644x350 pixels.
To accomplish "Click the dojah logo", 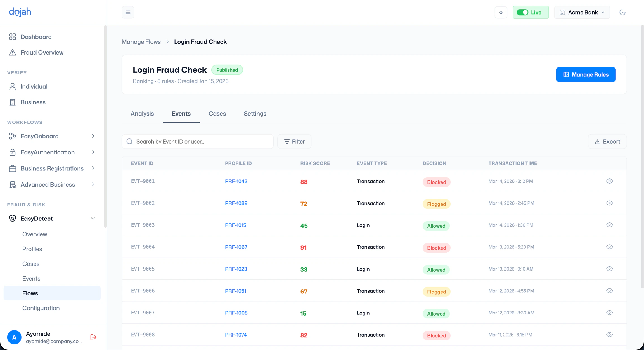I will pos(20,12).
